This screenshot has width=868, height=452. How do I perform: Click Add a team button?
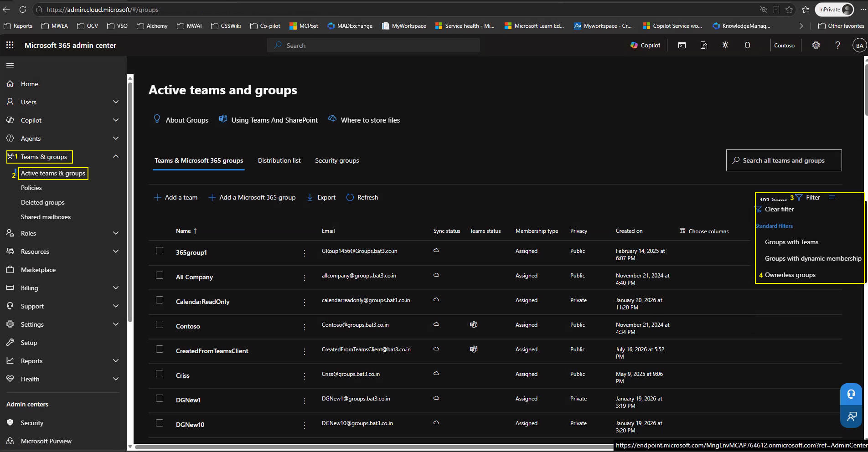pos(176,197)
